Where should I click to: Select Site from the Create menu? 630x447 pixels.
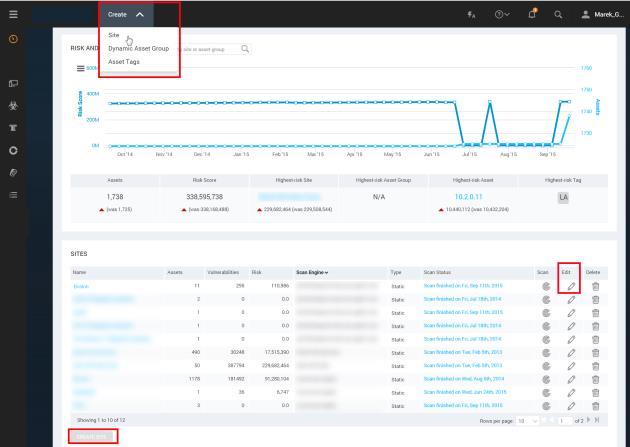[114, 35]
